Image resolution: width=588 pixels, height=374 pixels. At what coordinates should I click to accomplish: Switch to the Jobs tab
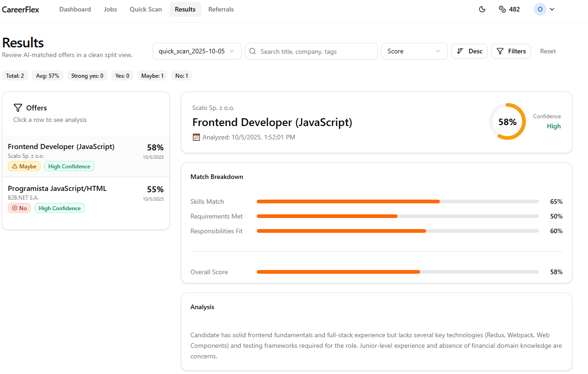coord(110,9)
